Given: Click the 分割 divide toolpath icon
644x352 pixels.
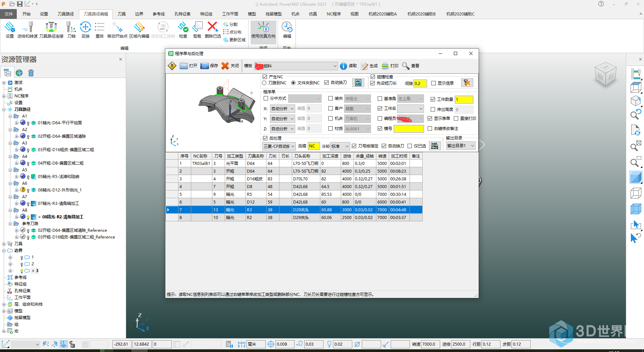Looking at the screenshot, I should [231, 24].
